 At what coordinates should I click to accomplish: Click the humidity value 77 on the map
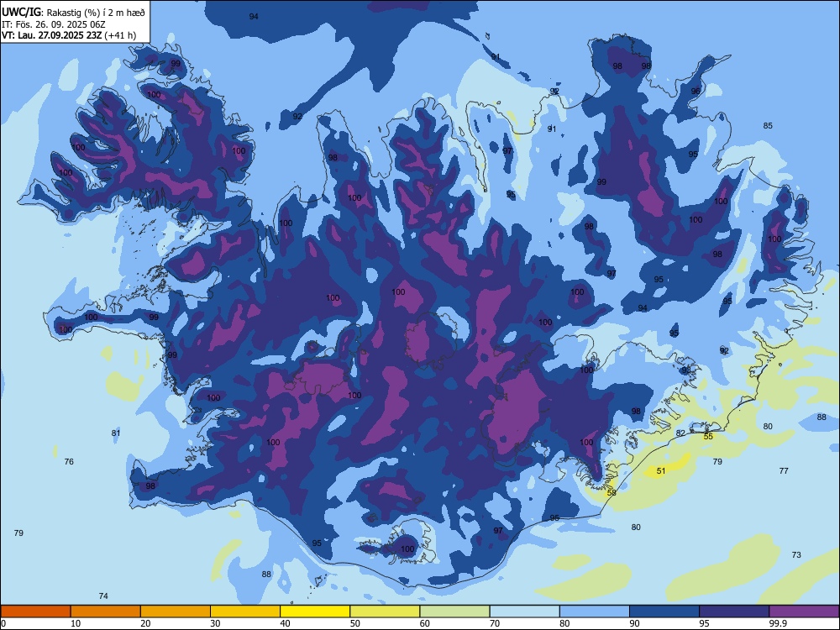coord(784,471)
